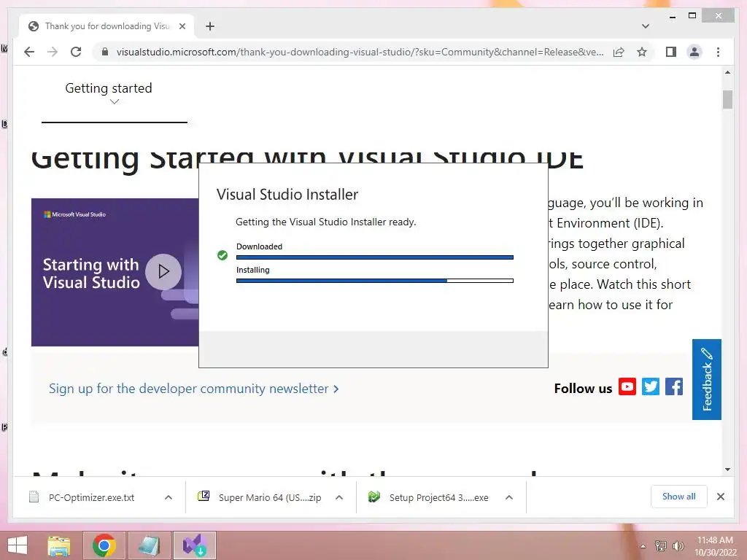Click the page vertical scrollbar thumb

(x=727, y=99)
